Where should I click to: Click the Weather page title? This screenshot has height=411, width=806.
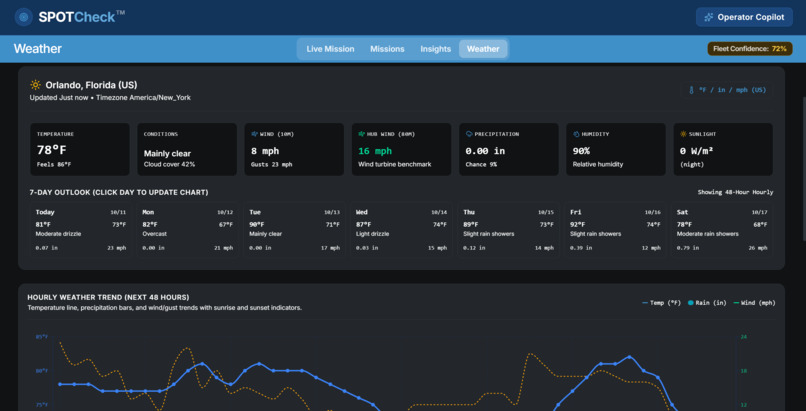point(38,49)
